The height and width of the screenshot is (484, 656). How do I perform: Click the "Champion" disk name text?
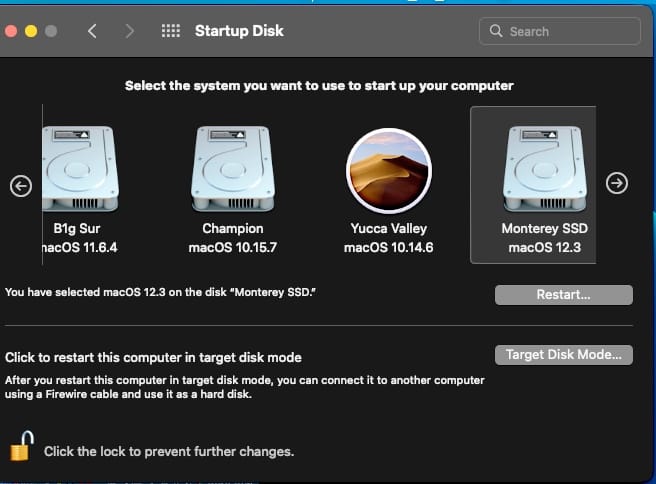(233, 229)
